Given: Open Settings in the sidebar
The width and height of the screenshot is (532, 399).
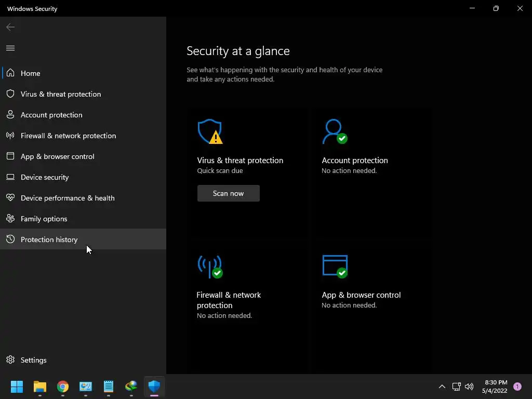Looking at the screenshot, I should coord(83,360).
